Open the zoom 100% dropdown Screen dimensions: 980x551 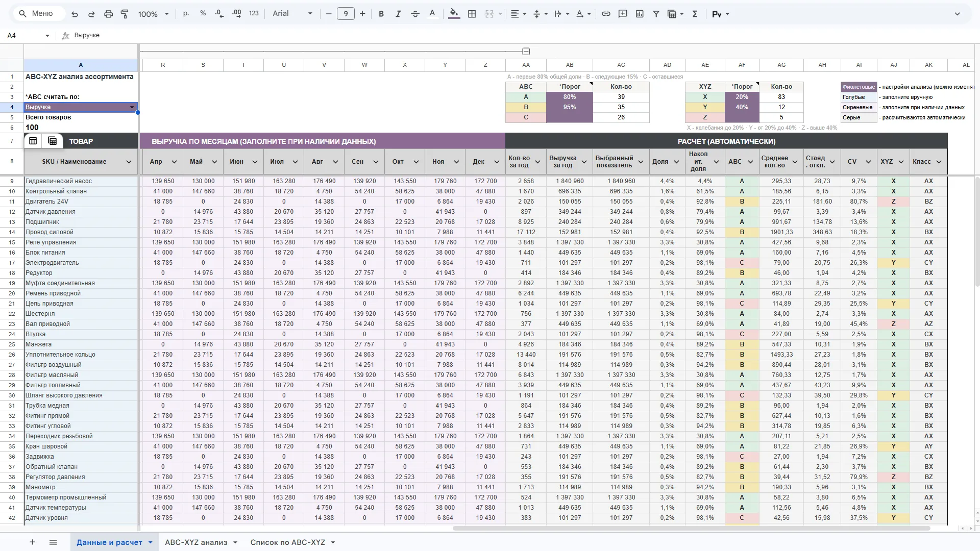coord(153,14)
